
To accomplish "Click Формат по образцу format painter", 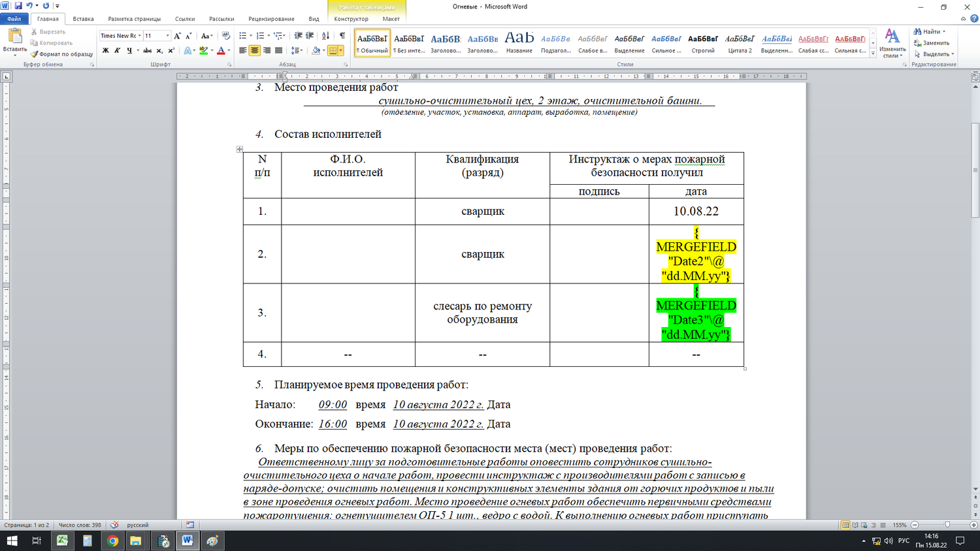I will [x=61, y=54].
